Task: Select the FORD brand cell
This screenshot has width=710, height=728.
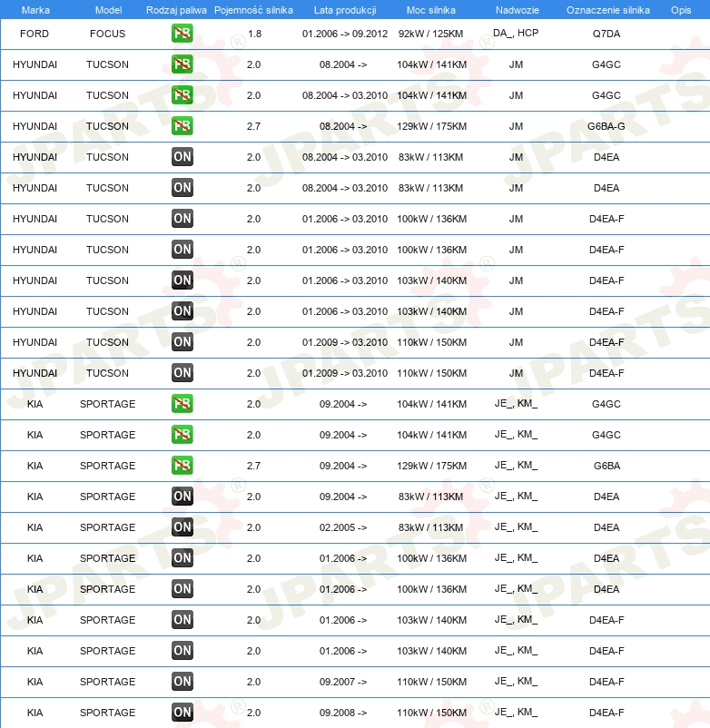Action: pos(35,34)
